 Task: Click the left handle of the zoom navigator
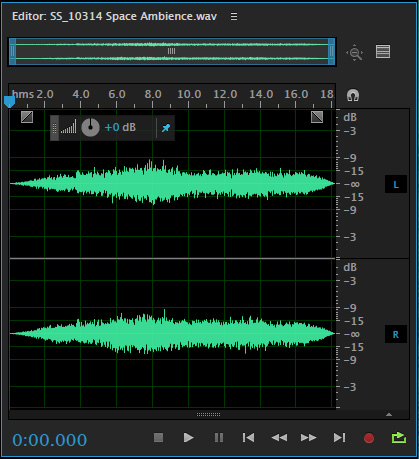pyautogui.click(x=13, y=51)
